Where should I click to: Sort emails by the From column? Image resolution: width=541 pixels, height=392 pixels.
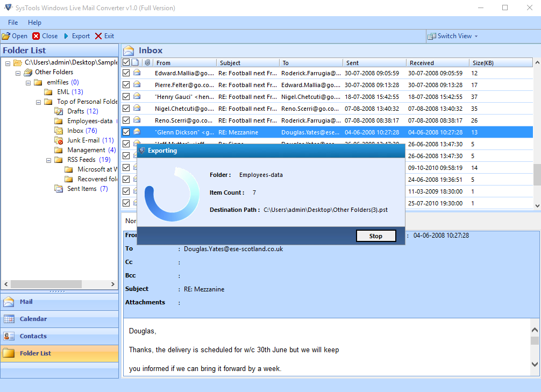184,63
